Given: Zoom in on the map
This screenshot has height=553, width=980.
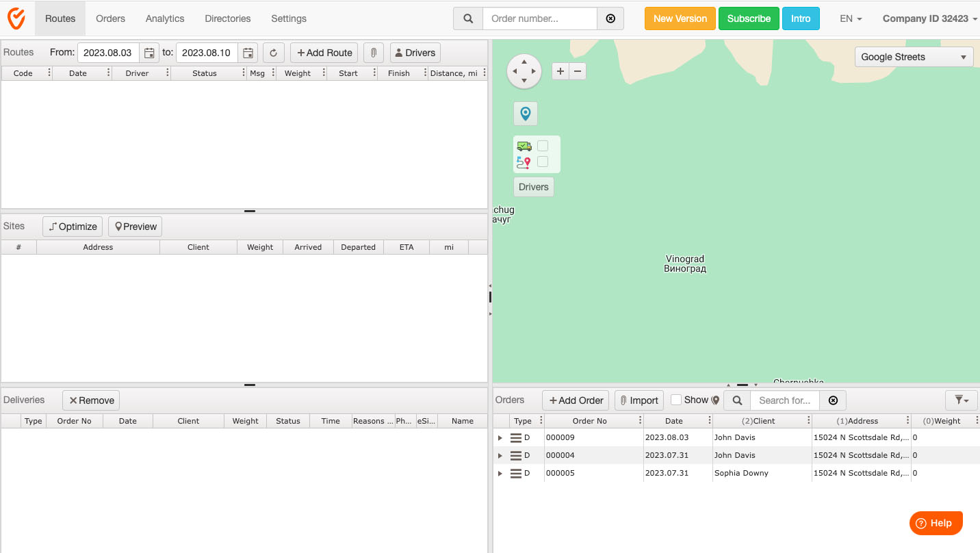Looking at the screenshot, I should click(x=560, y=71).
